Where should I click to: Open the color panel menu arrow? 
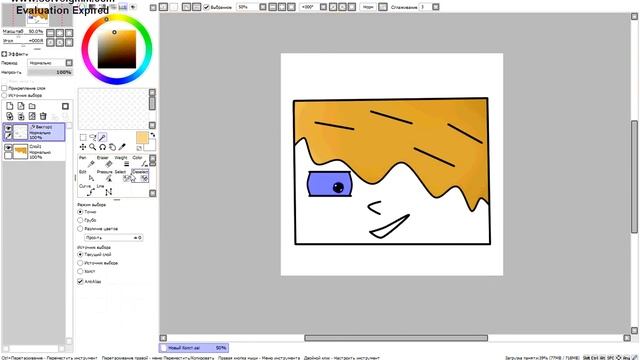pyautogui.click(x=153, y=7)
